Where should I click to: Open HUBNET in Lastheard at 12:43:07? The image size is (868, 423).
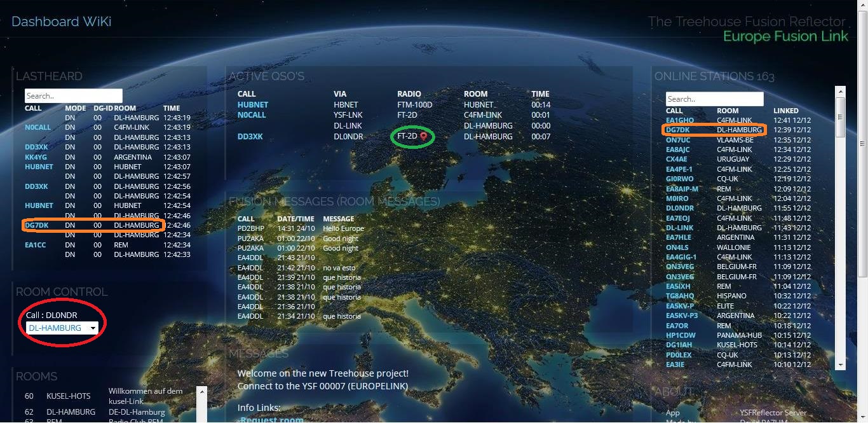39,167
